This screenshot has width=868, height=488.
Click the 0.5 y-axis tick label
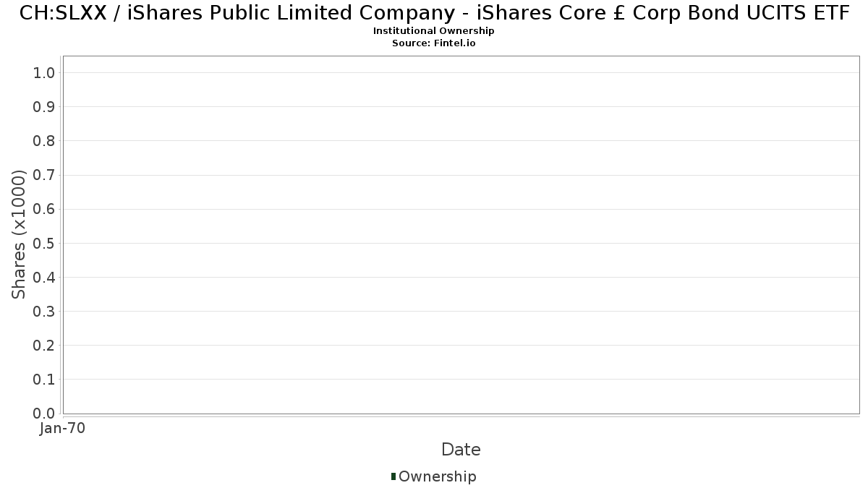point(44,243)
